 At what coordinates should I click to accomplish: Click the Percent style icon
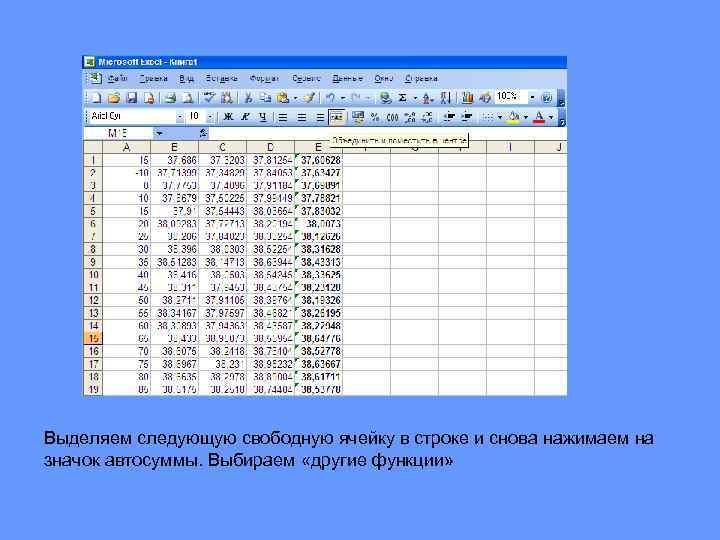[x=375, y=117]
